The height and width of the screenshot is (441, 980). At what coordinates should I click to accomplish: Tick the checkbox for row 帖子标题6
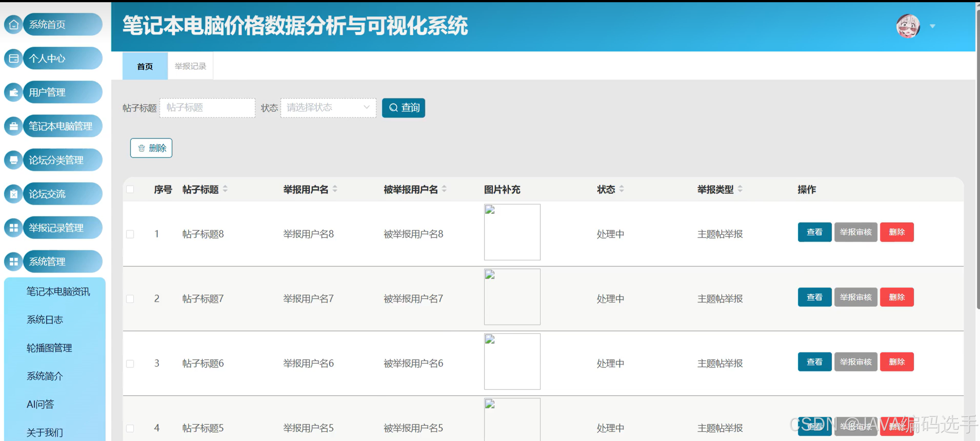(130, 364)
